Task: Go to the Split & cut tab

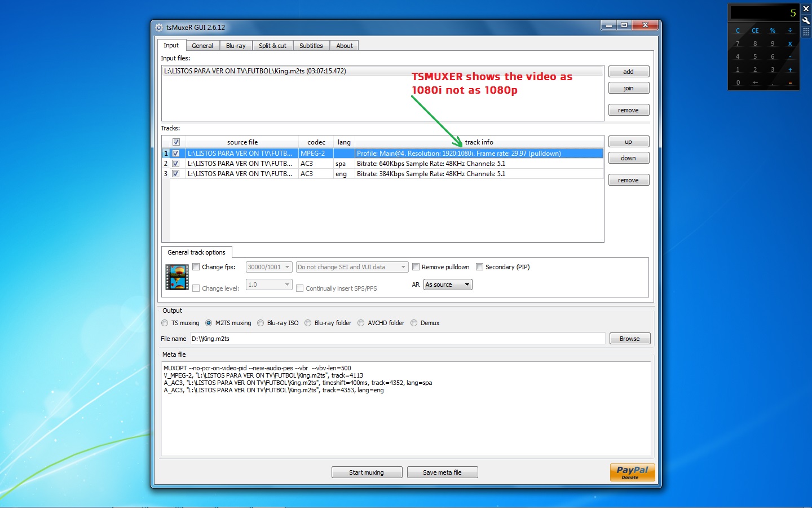Action: coord(272,46)
